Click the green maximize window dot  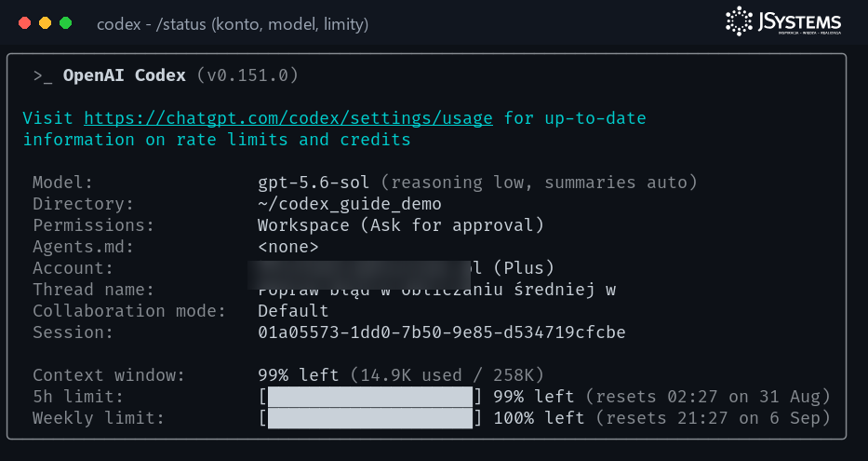click(x=65, y=22)
